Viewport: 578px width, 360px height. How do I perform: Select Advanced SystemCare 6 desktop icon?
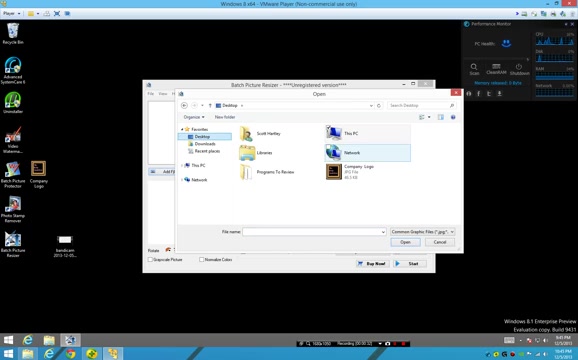click(x=13, y=70)
